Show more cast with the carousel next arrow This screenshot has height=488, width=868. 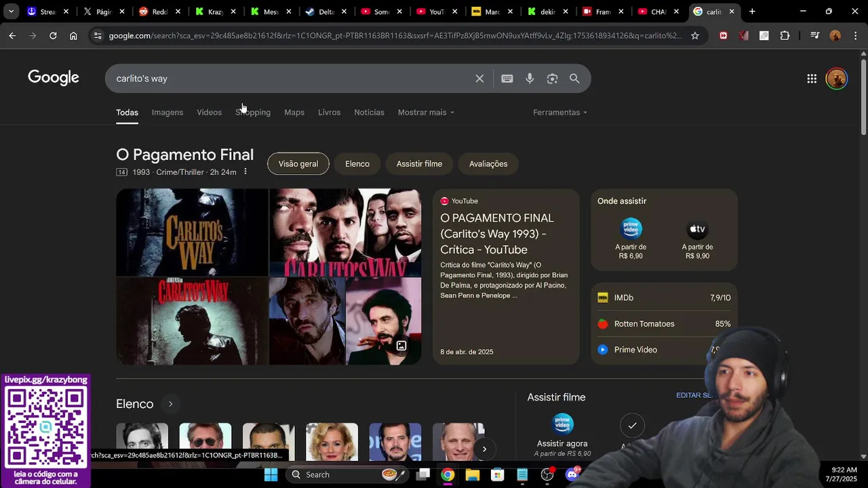484,449
